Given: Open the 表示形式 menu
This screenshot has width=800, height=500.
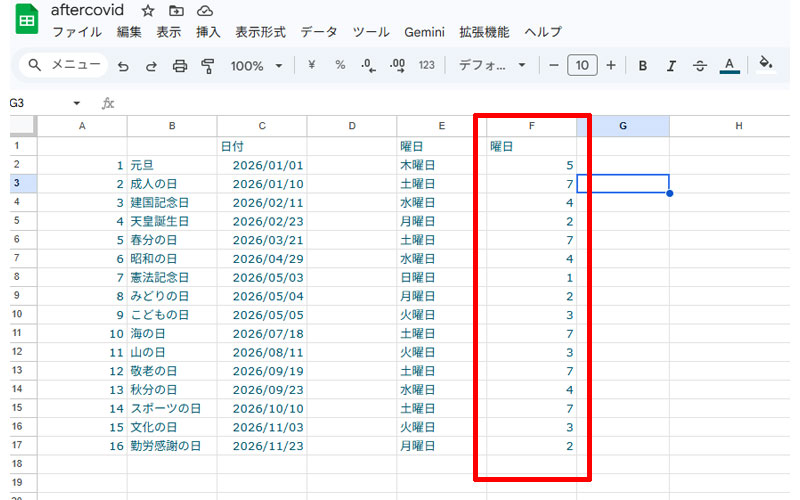Looking at the screenshot, I should coord(260,32).
